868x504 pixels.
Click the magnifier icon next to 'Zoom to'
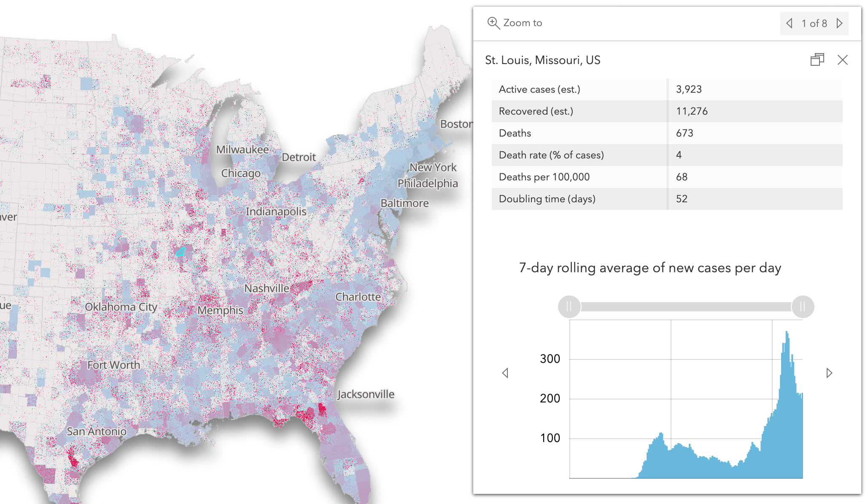click(x=493, y=23)
